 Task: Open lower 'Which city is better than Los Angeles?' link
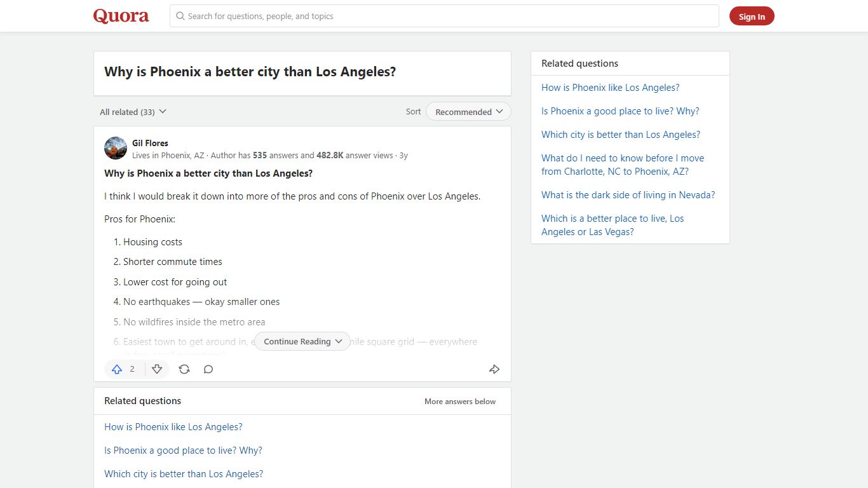(184, 474)
